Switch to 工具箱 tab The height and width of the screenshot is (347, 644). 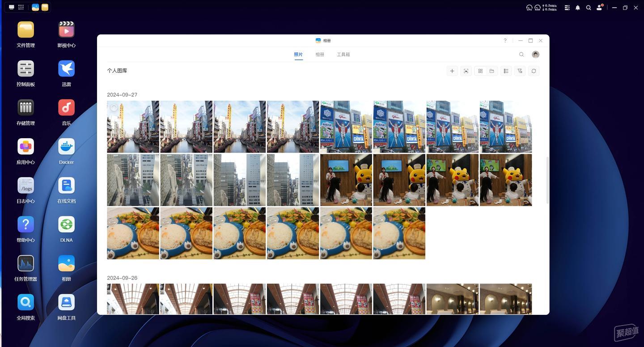(343, 55)
